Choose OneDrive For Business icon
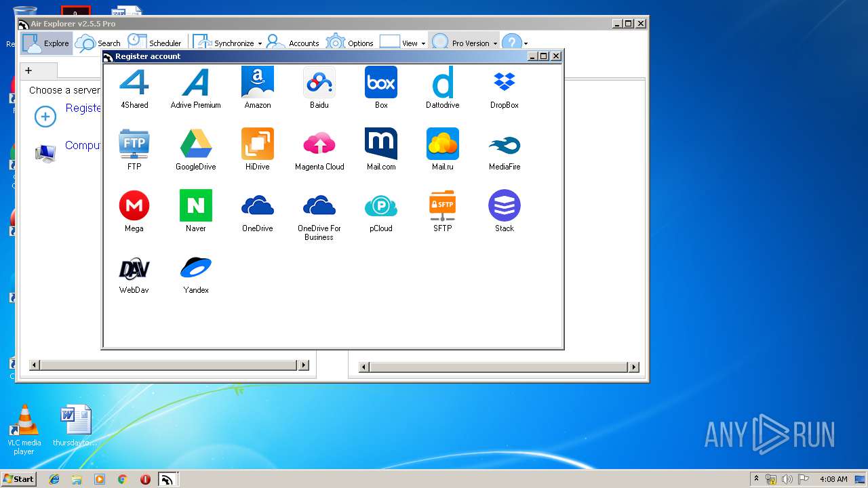This screenshot has width=868, height=488. pos(319,205)
